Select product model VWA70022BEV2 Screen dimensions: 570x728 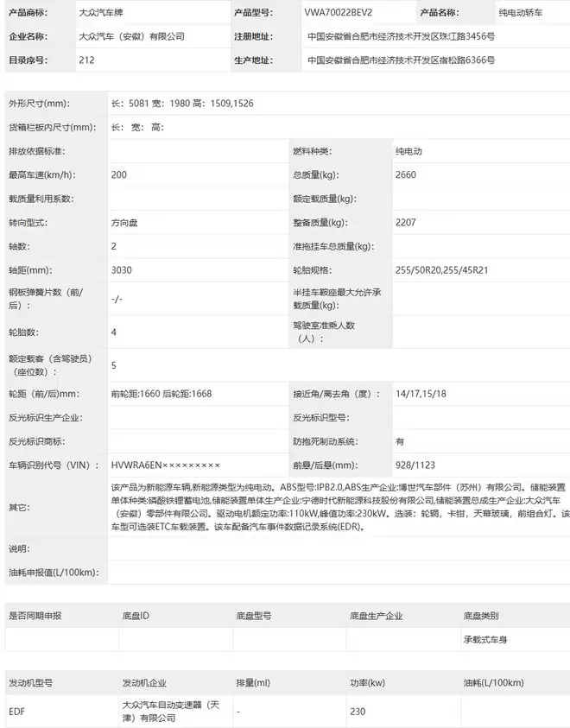pyautogui.click(x=338, y=13)
